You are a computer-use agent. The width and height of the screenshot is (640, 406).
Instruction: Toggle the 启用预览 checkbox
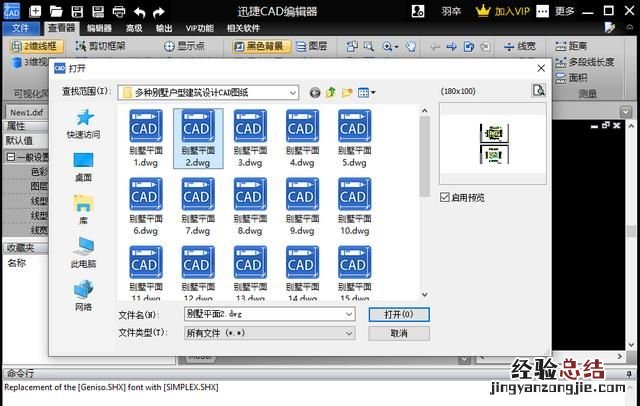coord(446,197)
